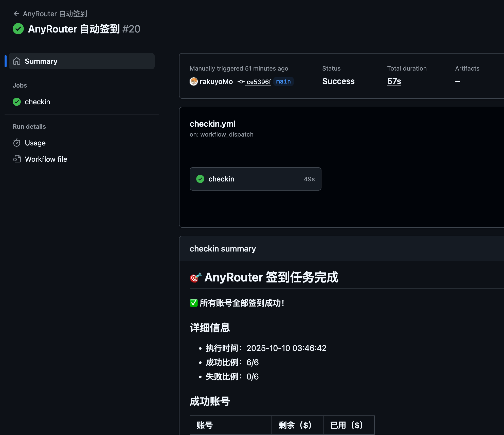This screenshot has width=504, height=435.
Task: Click the green check icon in the checkin job card
Action: 200,179
